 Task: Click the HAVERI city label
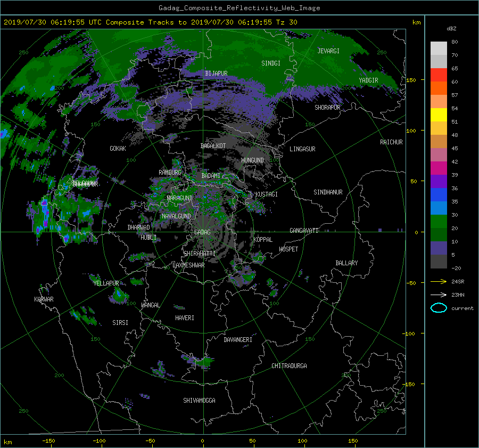coord(185,318)
